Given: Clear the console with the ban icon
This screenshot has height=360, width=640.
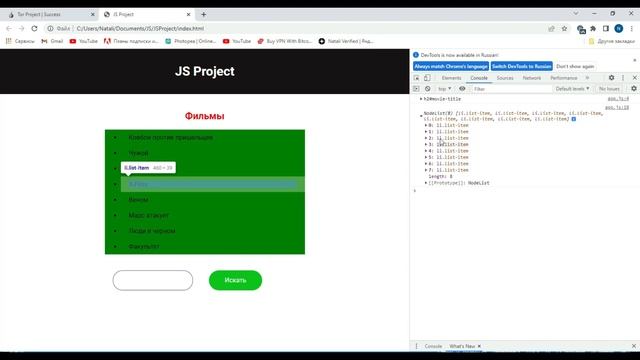Looking at the screenshot, I should 427,89.
